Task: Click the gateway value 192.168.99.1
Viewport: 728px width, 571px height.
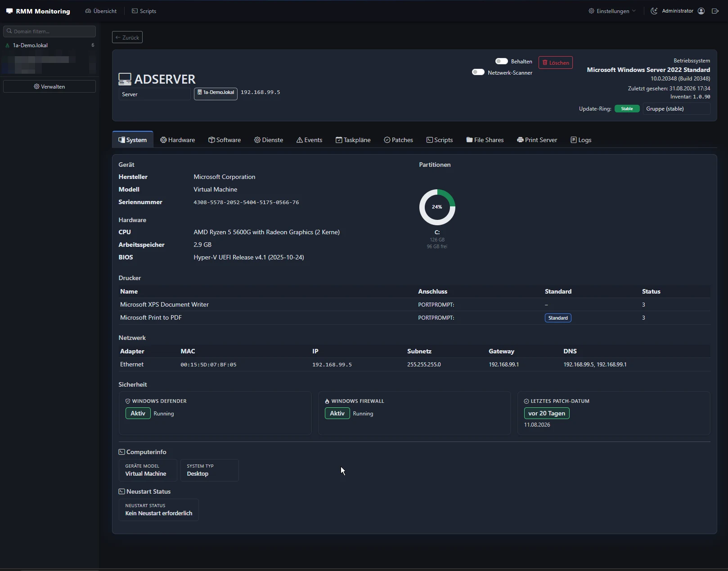Action: [x=504, y=365]
